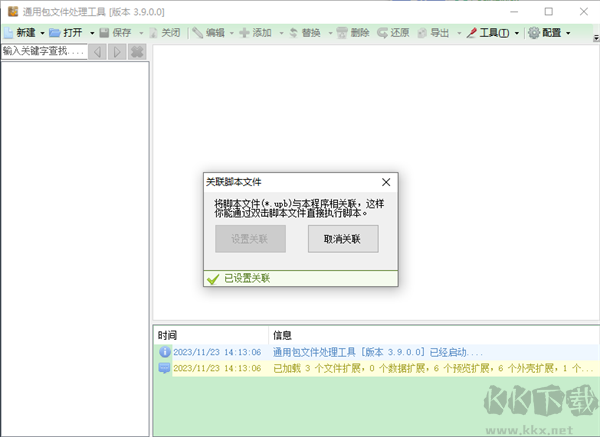Click yellow row timestamp 2023/11/23 14:13:06

click(217, 369)
